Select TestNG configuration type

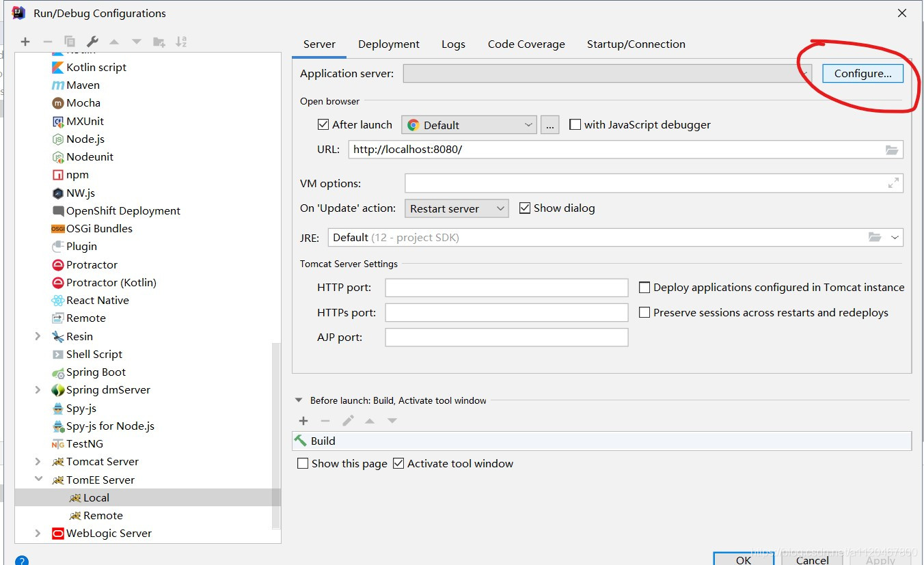point(84,443)
